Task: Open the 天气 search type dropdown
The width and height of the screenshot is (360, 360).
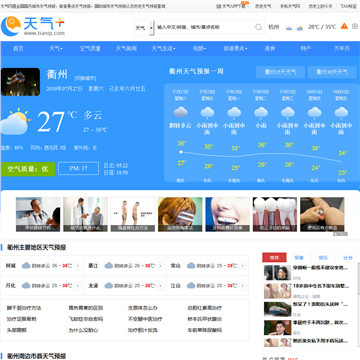Action: (x=144, y=28)
